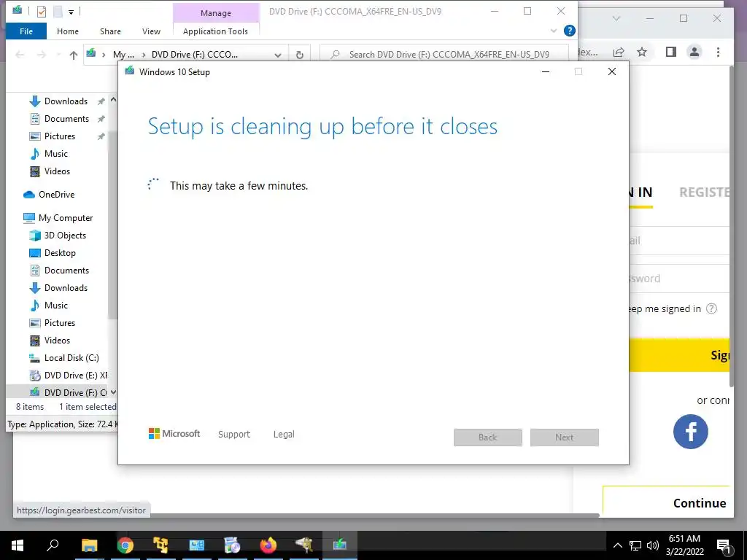Select Downloads in Quick access
747x560 pixels.
66,101
